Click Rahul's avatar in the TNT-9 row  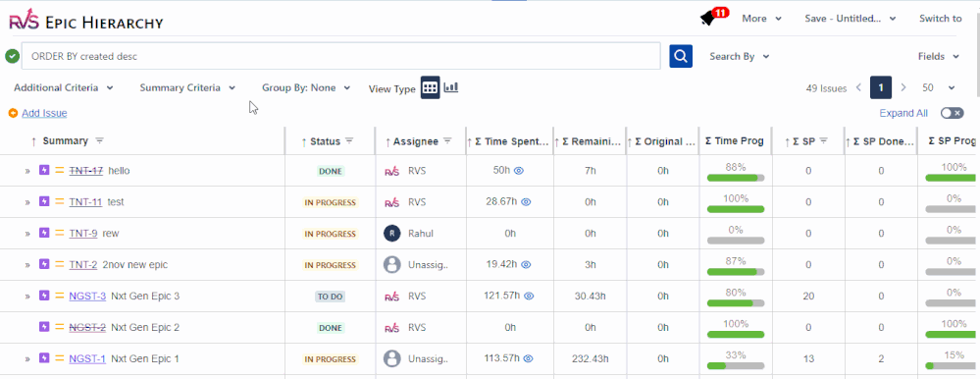391,234
